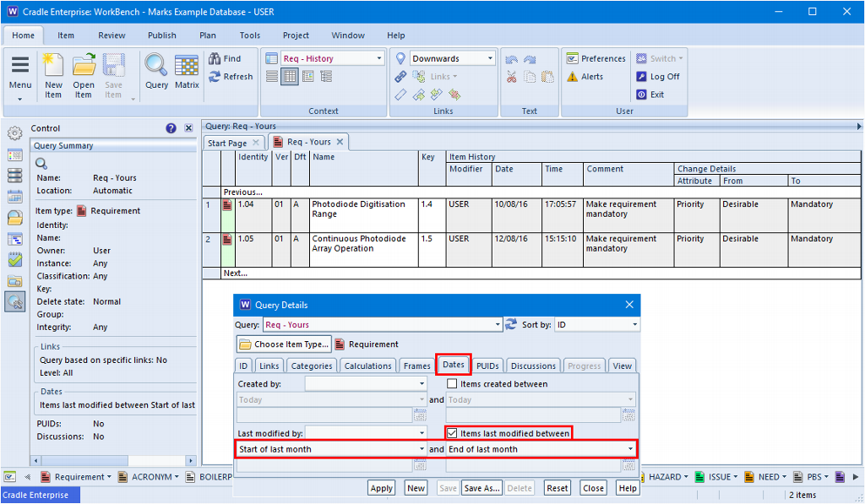Click Find binoculars button
The width and height of the screenshot is (865, 504).
point(225,58)
